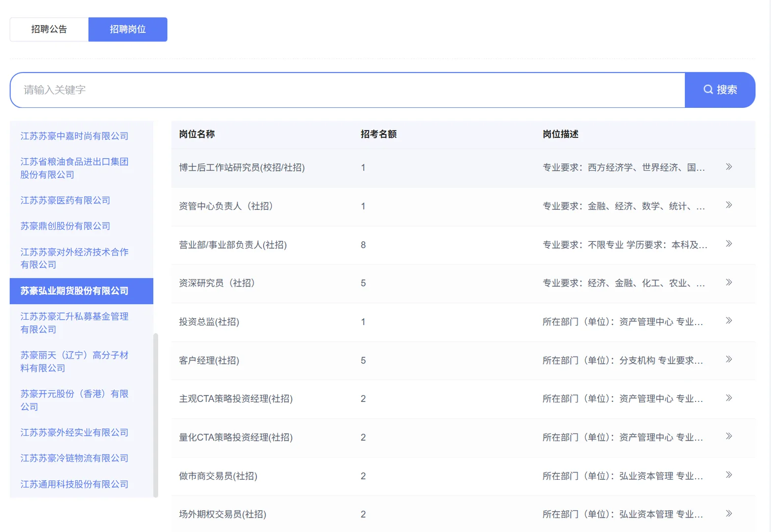
Task: Expand details arrow for 资深研究员 row
Action: (x=729, y=282)
